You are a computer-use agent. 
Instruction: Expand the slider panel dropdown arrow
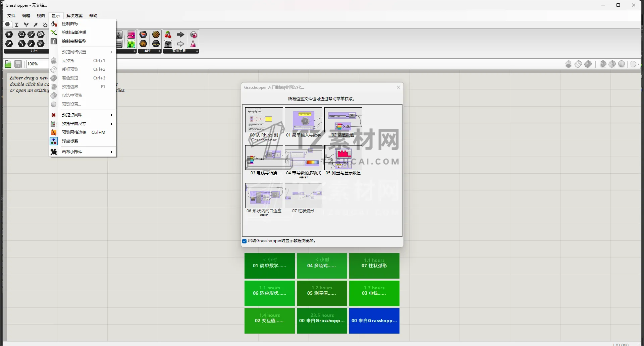pos(135,51)
